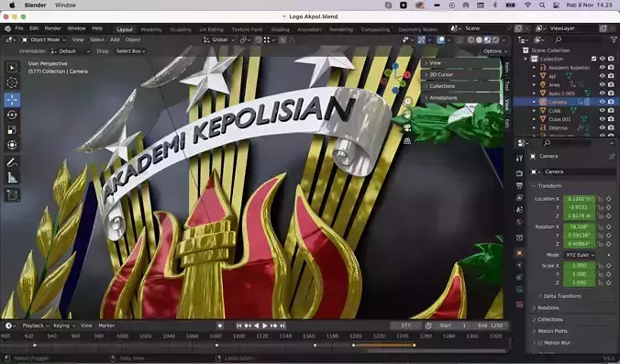Expand the 3D Cursor sidebar panel
Image resolution: width=620 pixels, height=364 pixels.
(461, 74)
